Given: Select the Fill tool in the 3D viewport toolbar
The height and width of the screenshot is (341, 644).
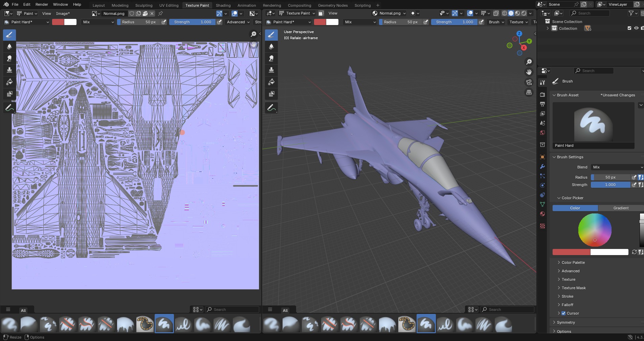Looking at the screenshot, I should 271,82.
